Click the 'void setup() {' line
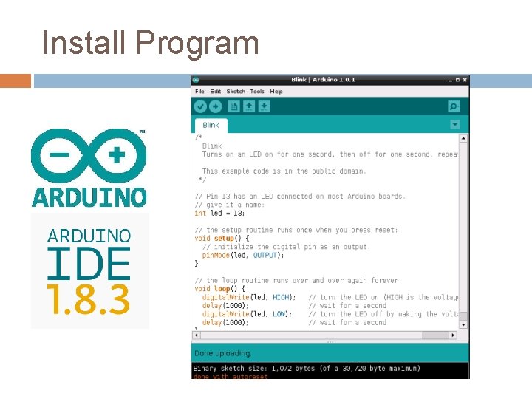532x399 pixels. point(222,239)
